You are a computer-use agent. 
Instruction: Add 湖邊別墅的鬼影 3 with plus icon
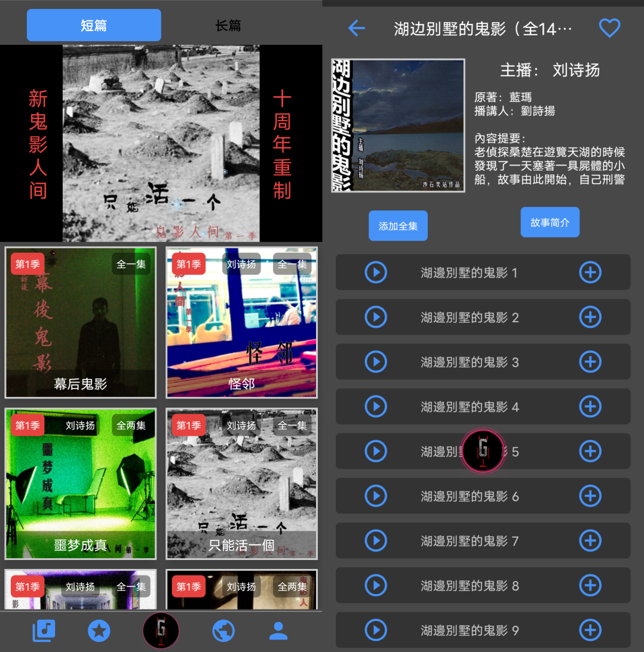tap(590, 362)
